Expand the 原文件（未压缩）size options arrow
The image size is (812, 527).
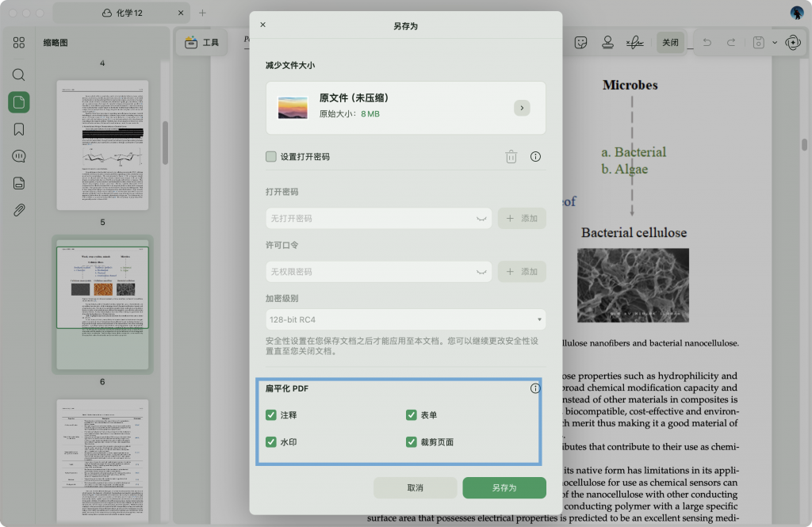coord(522,108)
